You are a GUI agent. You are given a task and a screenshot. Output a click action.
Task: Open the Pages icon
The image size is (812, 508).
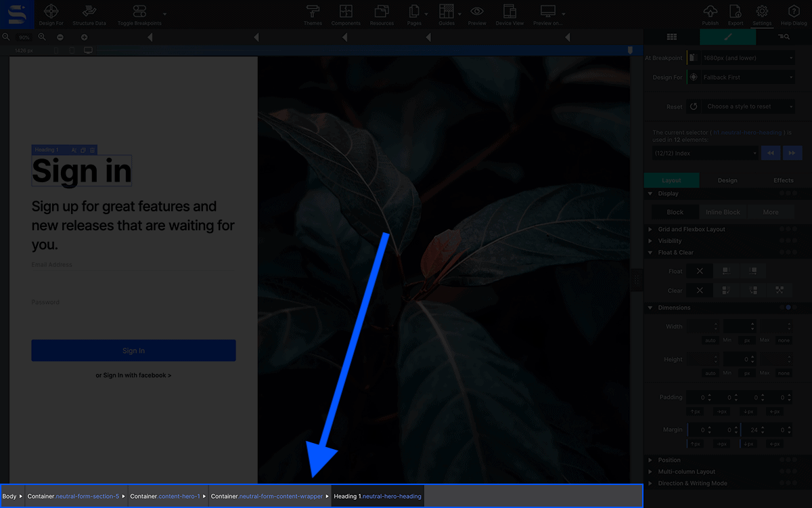tap(414, 12)
